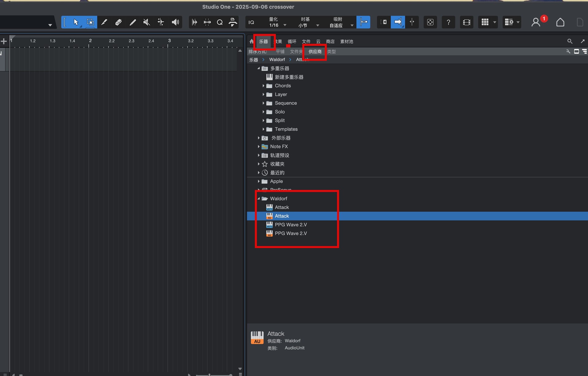Switch to the 乐器 browser tab
Image resolution: width=588 pixels, height=376 pixels.
pos(263,41)
